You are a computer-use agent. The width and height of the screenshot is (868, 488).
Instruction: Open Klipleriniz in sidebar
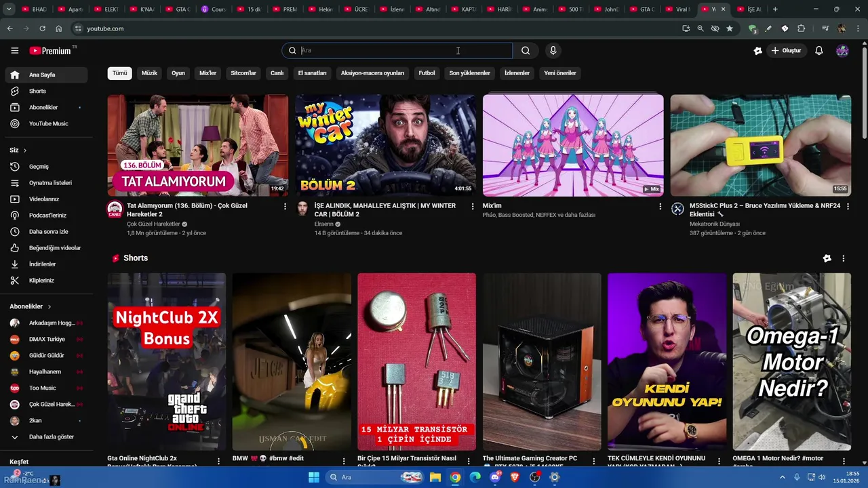(46, 281)
